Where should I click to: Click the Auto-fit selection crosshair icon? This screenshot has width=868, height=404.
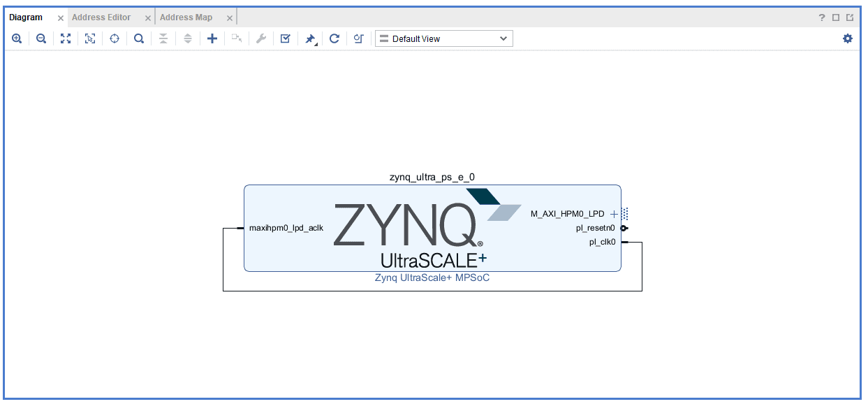[x=115, y=39]
